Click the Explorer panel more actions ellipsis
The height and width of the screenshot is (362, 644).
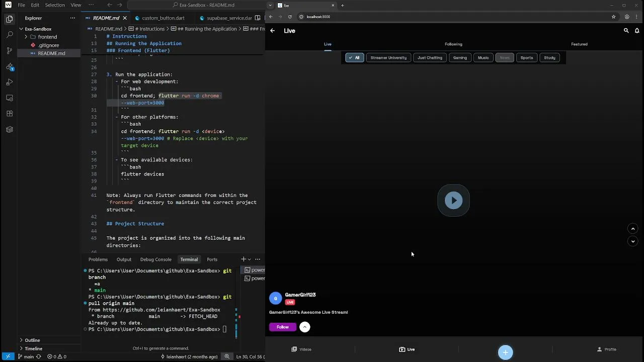click(72, 18)
